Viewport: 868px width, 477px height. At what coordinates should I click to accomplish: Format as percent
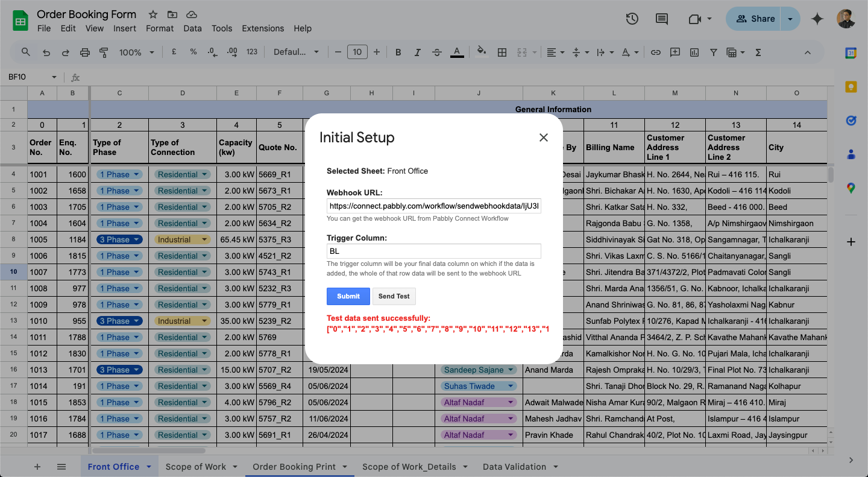pyautogui.click(x=193, y=52)
